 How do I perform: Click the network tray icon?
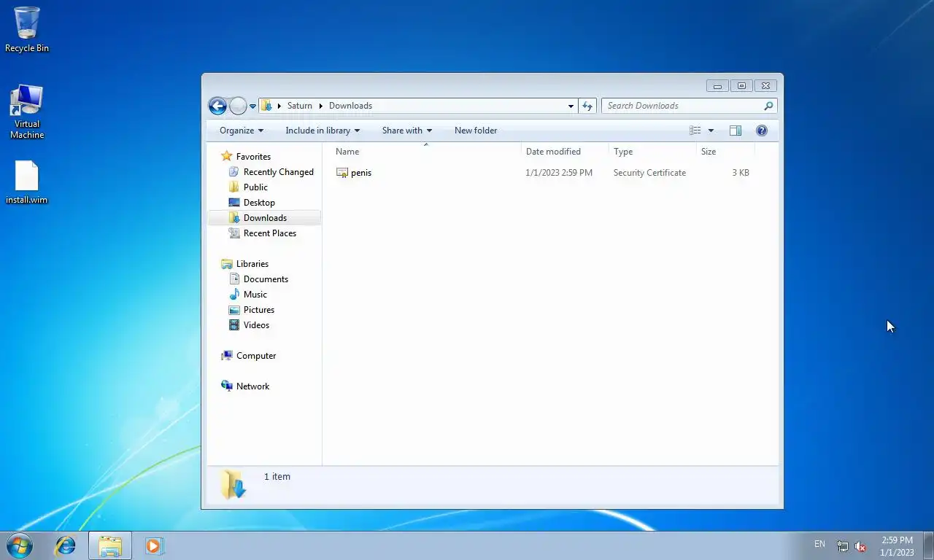coord(843,546)
